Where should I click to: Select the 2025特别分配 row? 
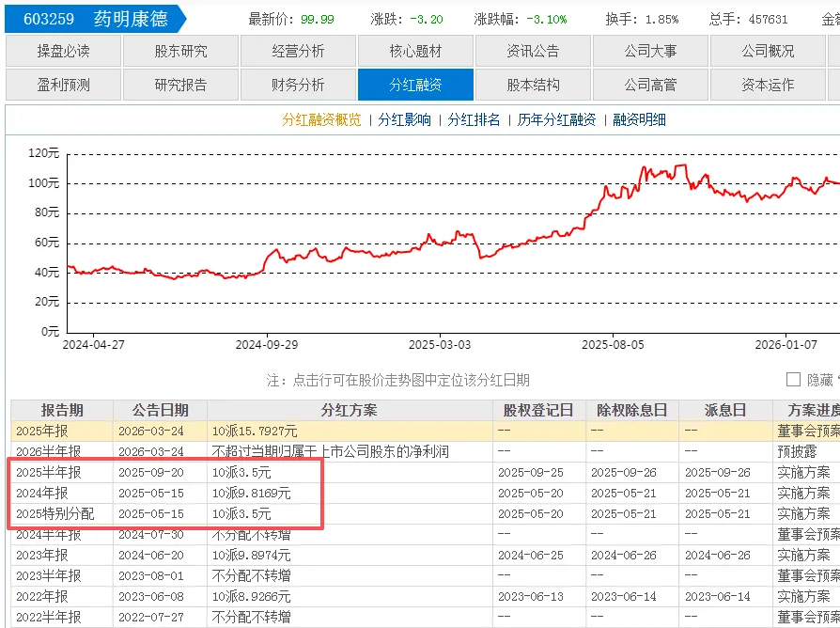[426, 513]
